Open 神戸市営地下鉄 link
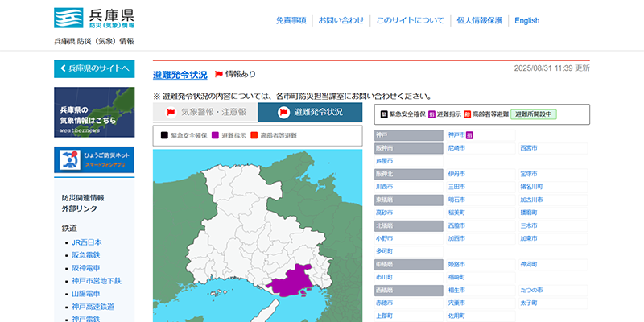Screen dimensions: 644x322 97,281
